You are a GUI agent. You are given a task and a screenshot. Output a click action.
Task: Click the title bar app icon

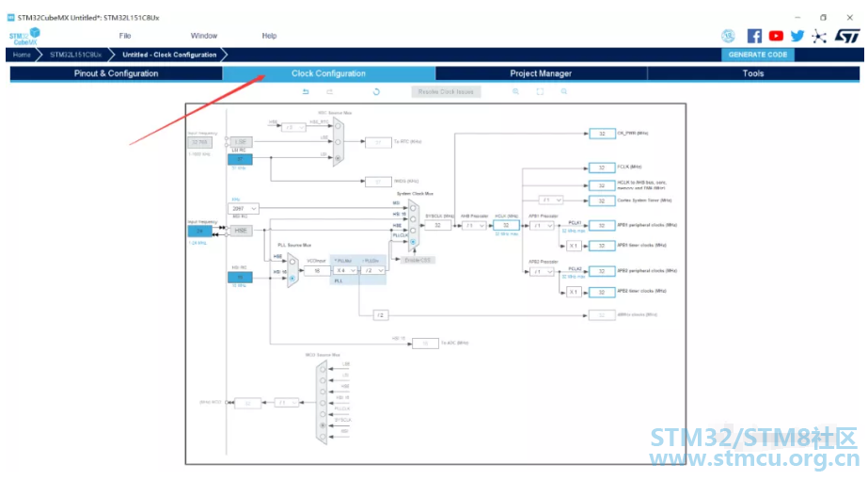pos(10,18)
